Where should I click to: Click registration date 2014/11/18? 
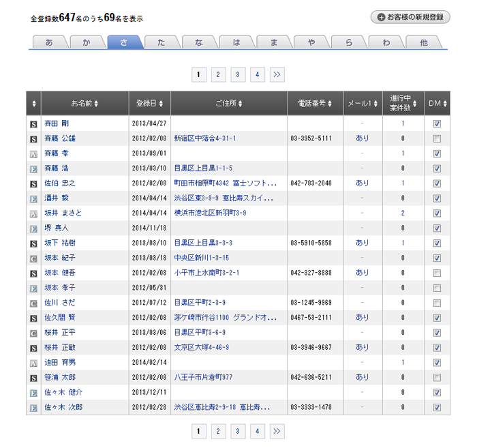point(149,228)
